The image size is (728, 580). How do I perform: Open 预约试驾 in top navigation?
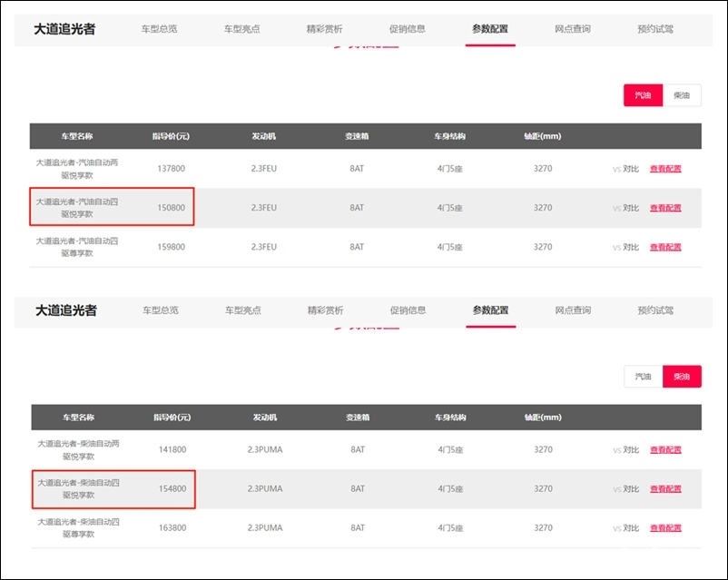click(x=655, y=29)
